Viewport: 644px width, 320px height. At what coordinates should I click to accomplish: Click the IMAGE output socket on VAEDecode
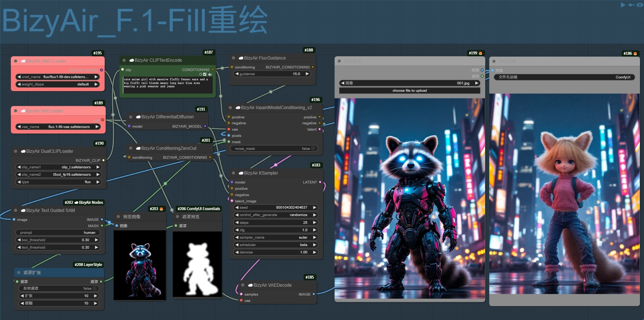314,294
